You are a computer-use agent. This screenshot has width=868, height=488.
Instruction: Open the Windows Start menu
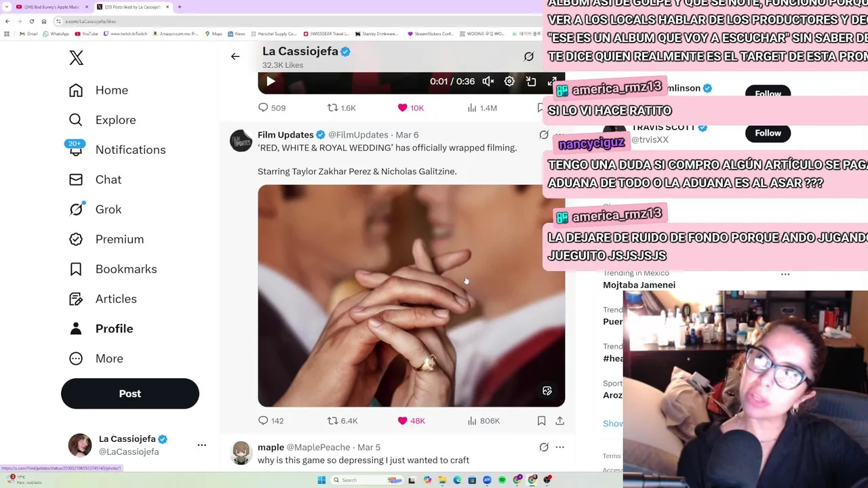321,480
